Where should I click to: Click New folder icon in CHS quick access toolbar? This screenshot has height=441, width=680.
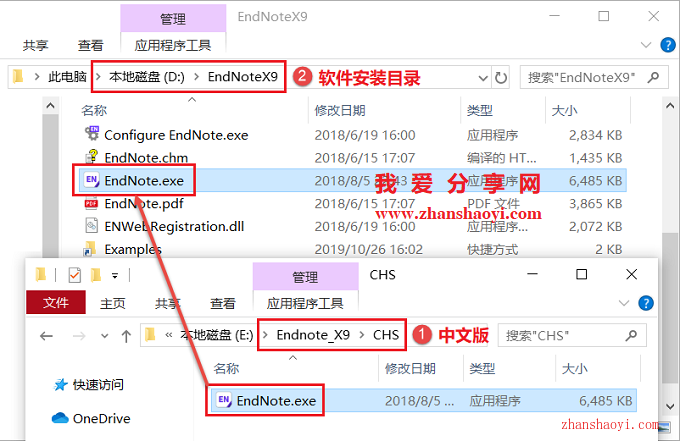(96, 274)
